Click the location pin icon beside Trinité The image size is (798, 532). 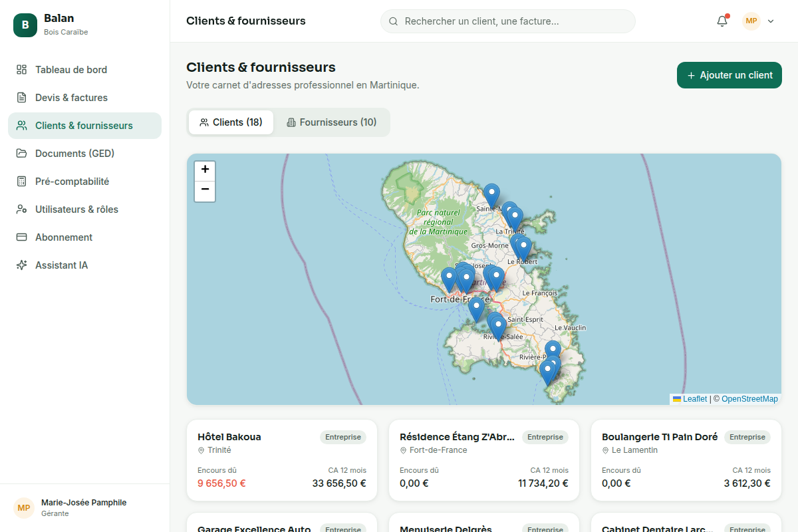201,450
